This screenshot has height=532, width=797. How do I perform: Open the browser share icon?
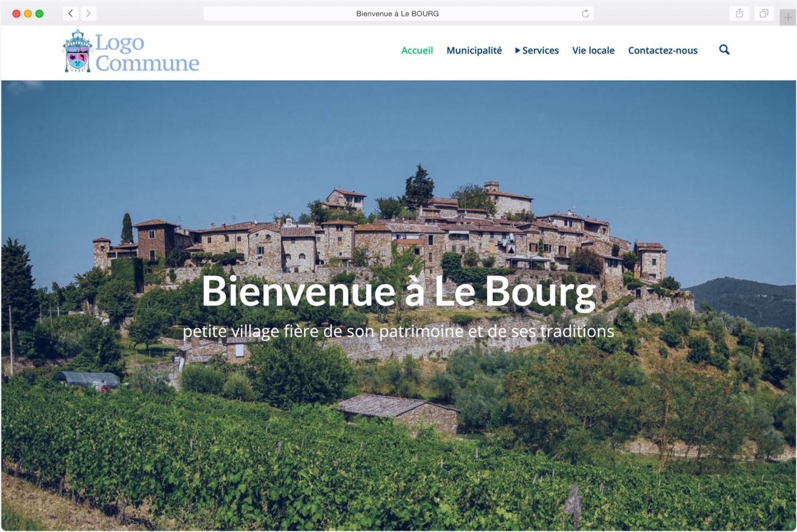(740, 13)
